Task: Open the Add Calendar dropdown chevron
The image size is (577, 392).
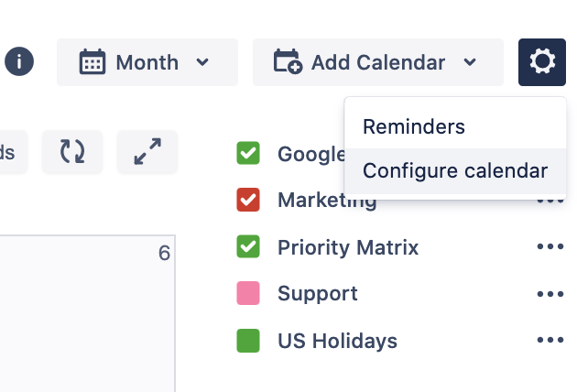Action: [x=470, y=62]
